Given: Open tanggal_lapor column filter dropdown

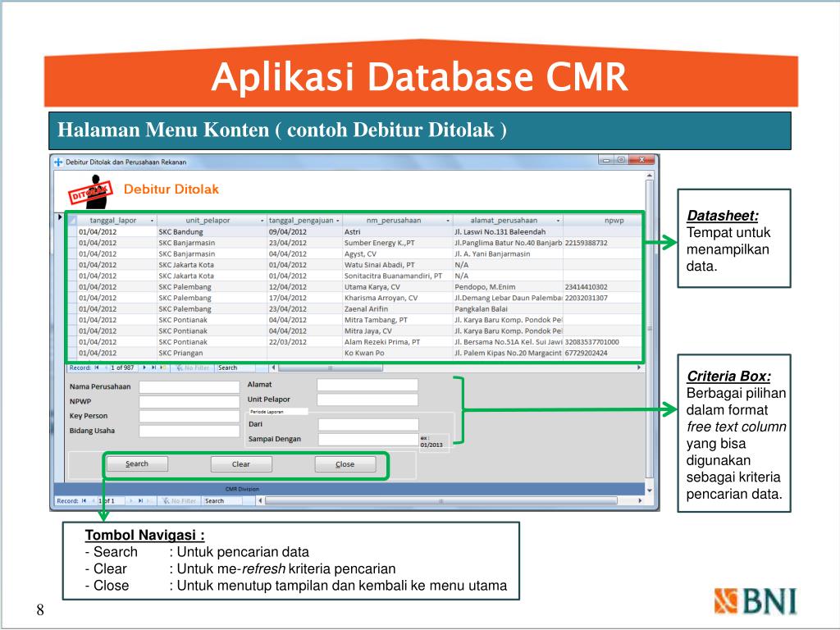Looking at the screenshot, I should tap(152, 221).
